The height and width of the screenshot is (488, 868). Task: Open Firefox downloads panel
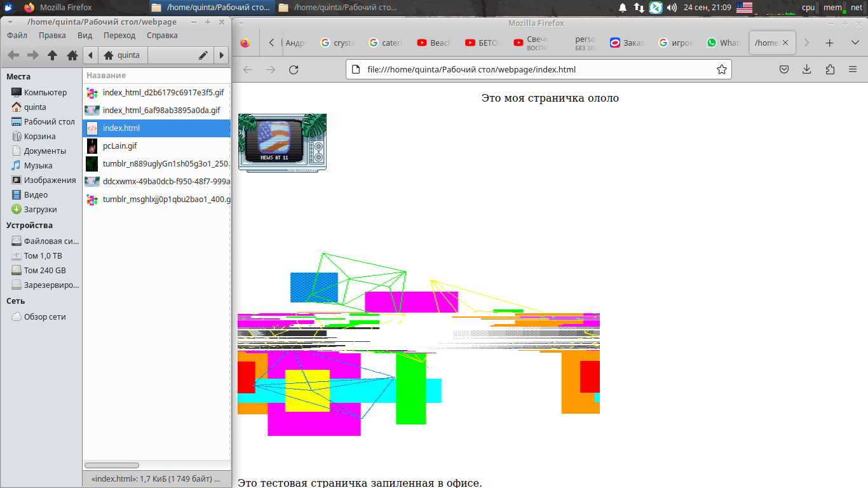pos(807,70)
